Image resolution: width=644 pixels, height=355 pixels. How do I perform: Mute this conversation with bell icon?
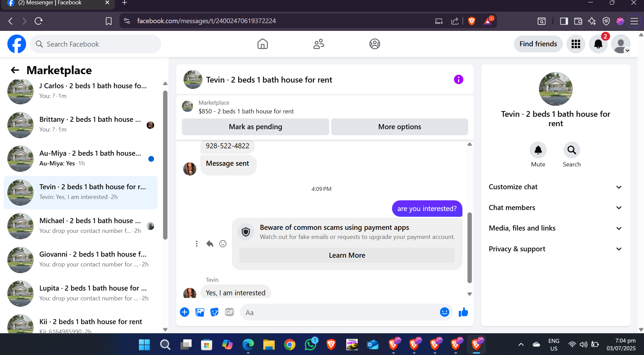coord(538,150)
